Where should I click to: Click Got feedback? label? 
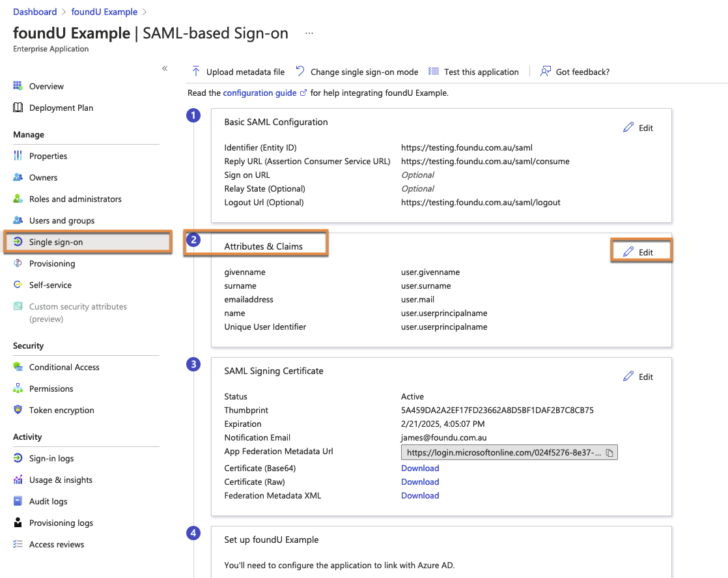(x=583, y=72)
